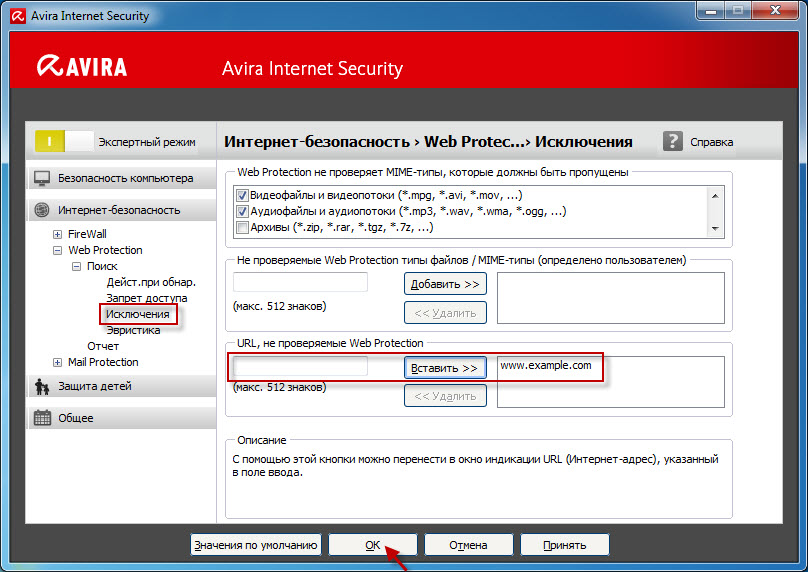Collapse the Web Protection tree node

pyautogui.click(x=57, y=250)
